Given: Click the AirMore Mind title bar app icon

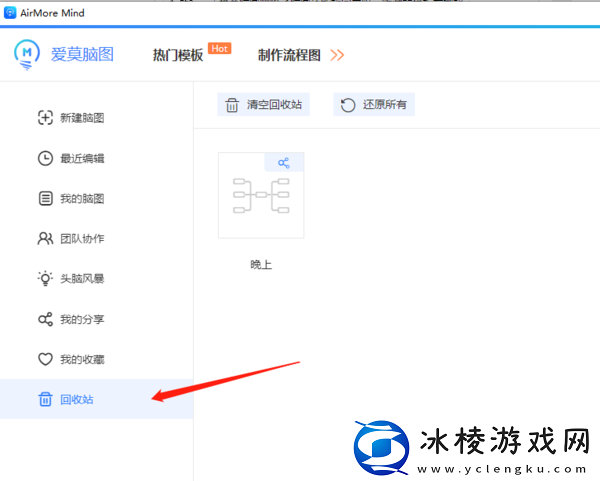Looking at the screenshot, I should 10,13.
